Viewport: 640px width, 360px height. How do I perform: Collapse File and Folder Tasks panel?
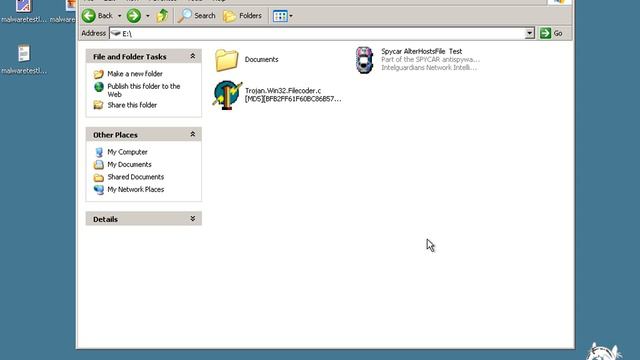(x=193, y=56)
